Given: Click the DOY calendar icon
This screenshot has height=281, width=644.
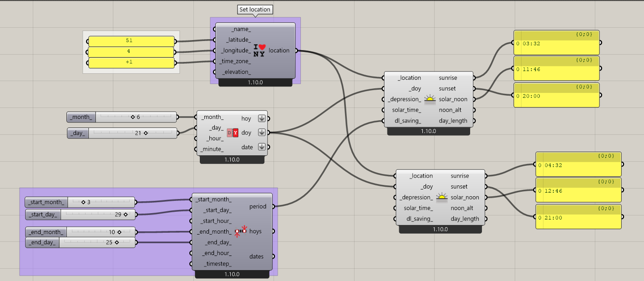Looking at the screenshot, I should [x=233, y=133].
